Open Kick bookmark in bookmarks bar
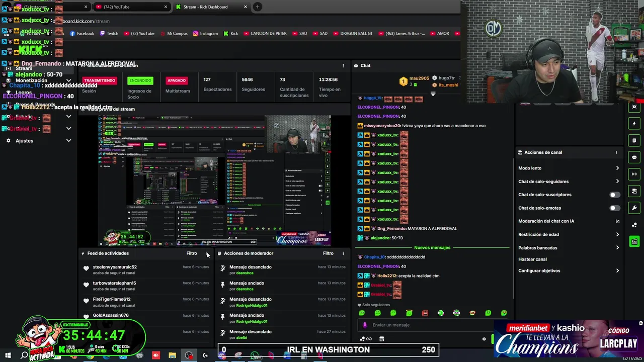Screen dimensions: 644x362 click(x=231, y=34)
